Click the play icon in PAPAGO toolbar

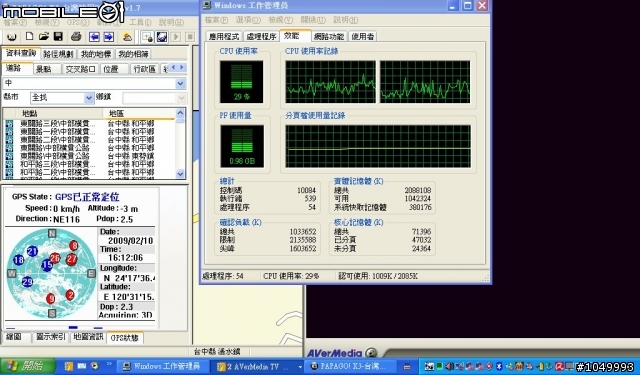tap(176, 37)
